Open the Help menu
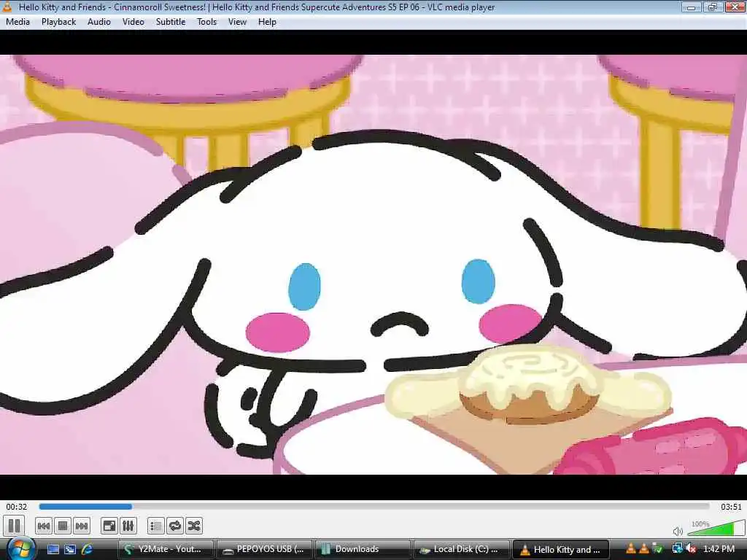 click(x=267, y=22)
